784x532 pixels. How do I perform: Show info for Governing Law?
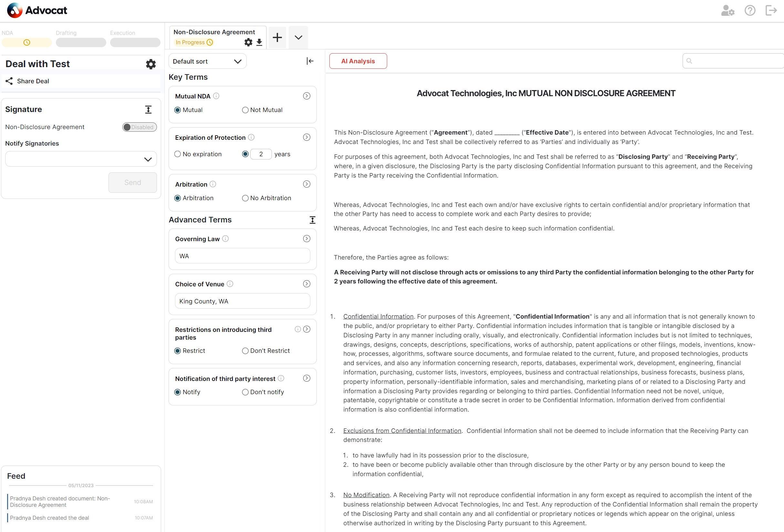click(x=225, y=239)
